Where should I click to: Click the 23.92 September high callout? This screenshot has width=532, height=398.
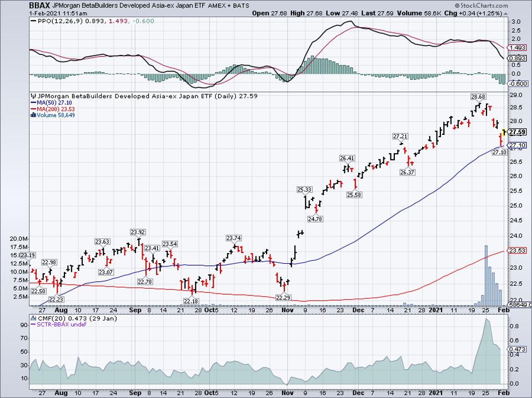(138, 232)
